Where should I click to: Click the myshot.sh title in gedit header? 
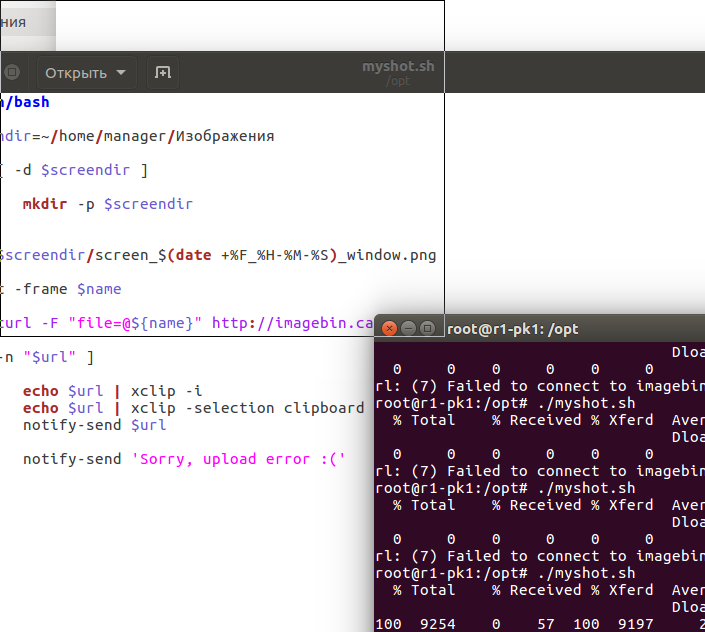(x=398, y=66)
